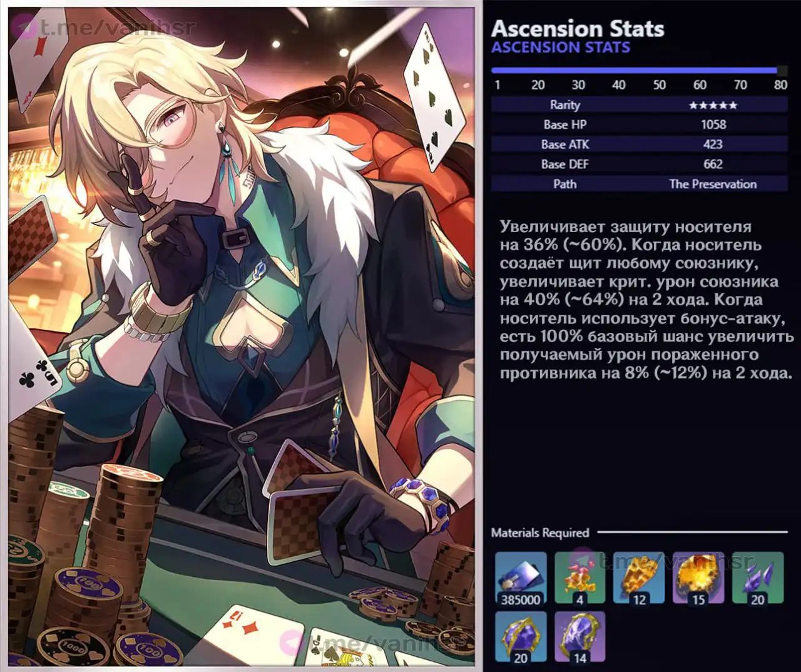Select the purple crystal material with quantity 20
801x672 pixels.
click(758, 578)
